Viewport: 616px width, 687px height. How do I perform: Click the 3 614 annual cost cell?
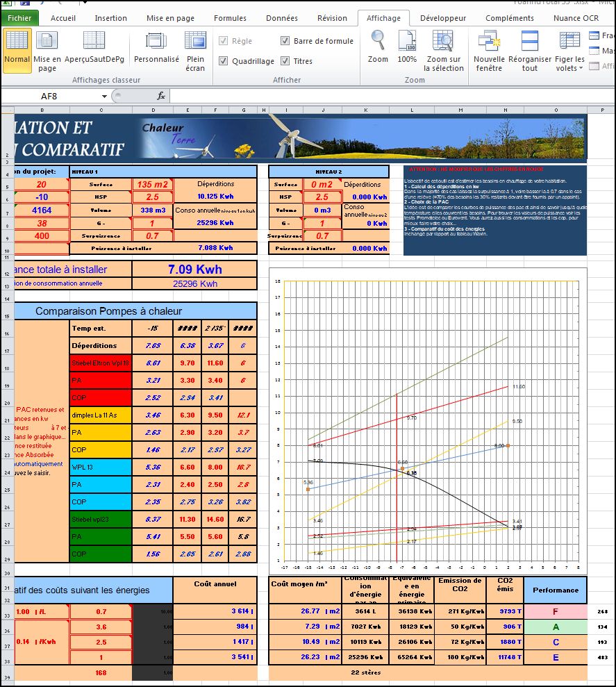tap(215, 611)
